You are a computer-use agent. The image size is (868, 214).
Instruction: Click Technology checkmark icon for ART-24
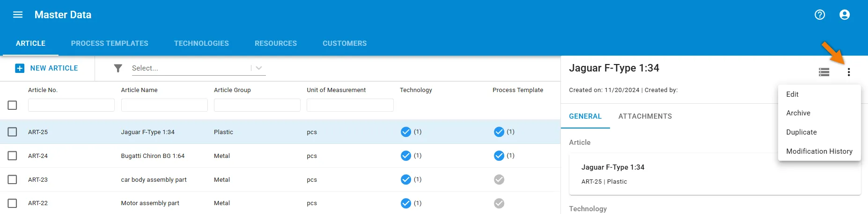[x=406, y=156]
